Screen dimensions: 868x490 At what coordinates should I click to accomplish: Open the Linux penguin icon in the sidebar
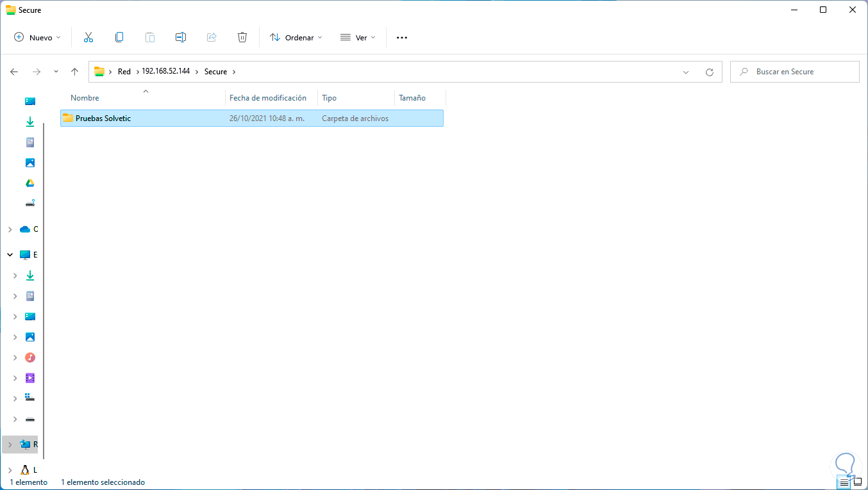(25, 470)
